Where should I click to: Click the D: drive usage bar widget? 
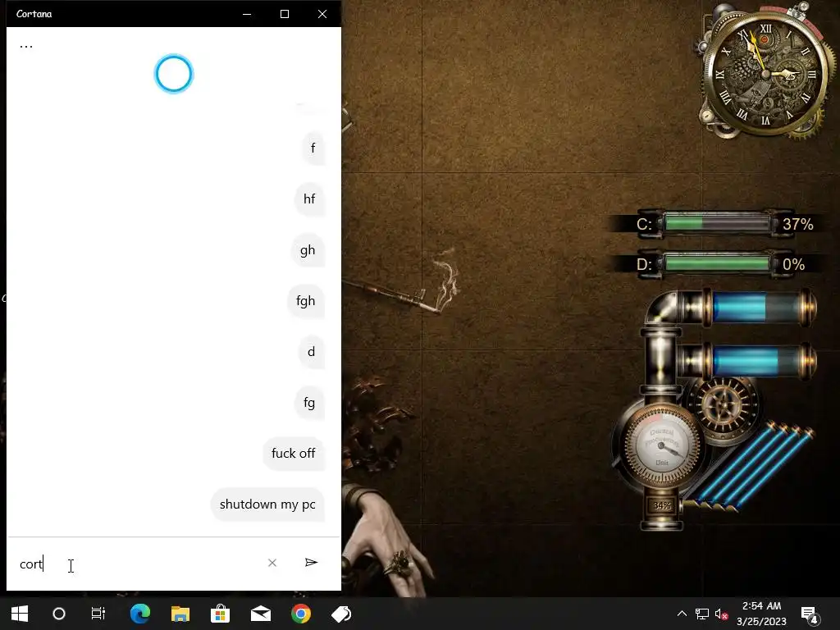coord(716,263)
